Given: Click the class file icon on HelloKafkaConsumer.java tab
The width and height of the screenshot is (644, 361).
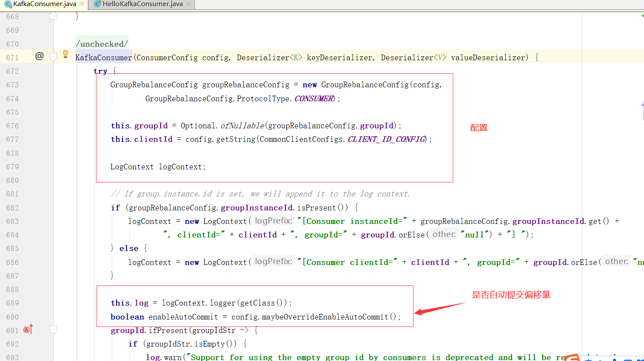Looking at the screenshot, I should pyautogui.click(x=98, y=4).
